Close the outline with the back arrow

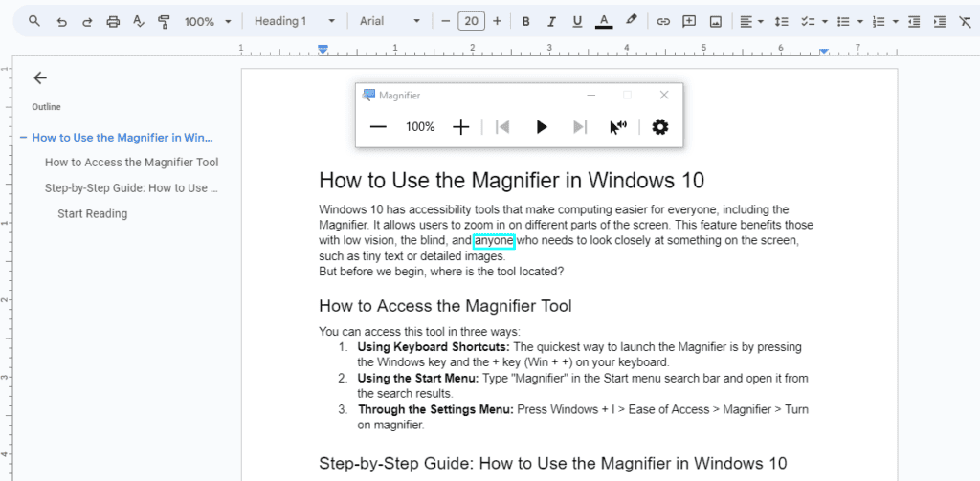pos(40,78)
